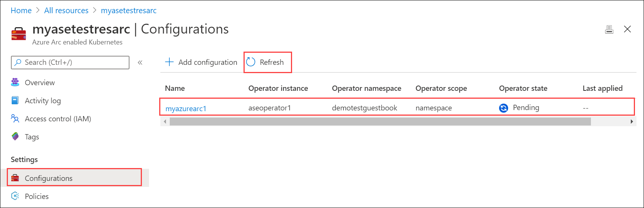This screenshot has height=208, width=644.
Task: Open the Configurations settings menu item
Action: tap(49, 178)
